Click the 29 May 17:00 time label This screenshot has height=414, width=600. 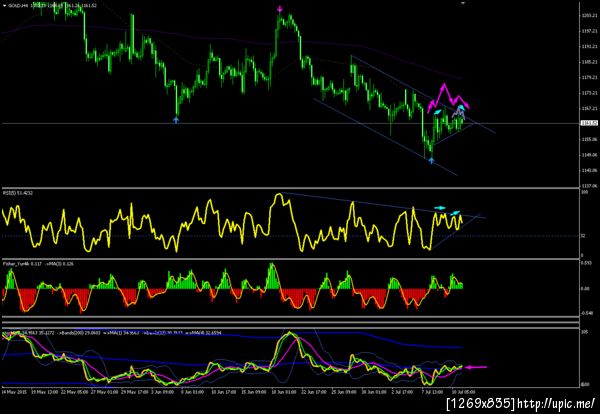pos(134,392)
